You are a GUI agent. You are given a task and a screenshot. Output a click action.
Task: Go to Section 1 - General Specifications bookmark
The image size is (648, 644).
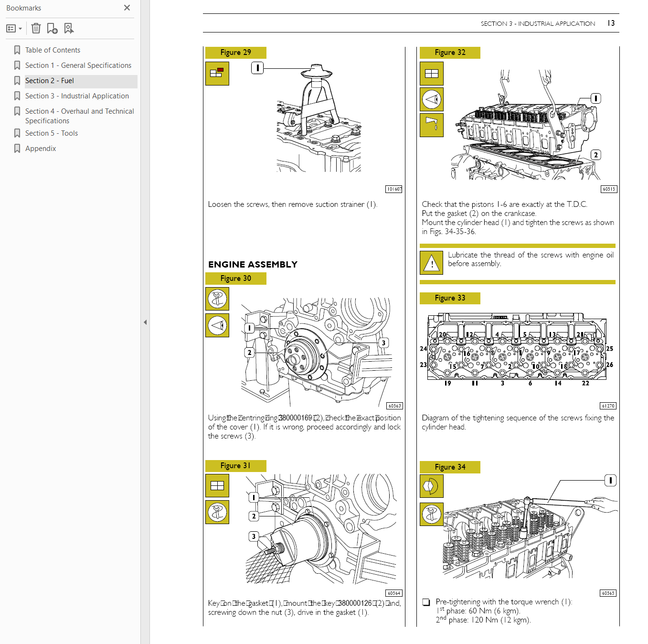point(78,65)
